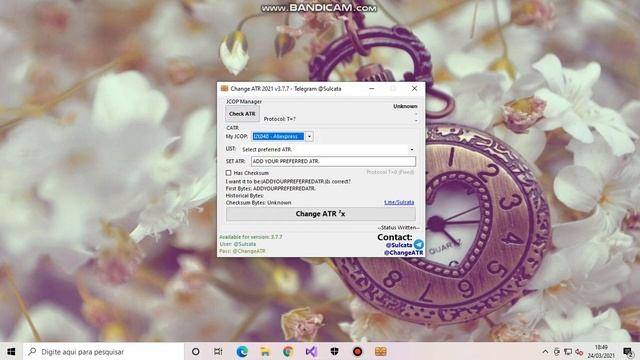
Task: Expand the LIST preferred ATR dropdown
Action: [x=411, y=149]
